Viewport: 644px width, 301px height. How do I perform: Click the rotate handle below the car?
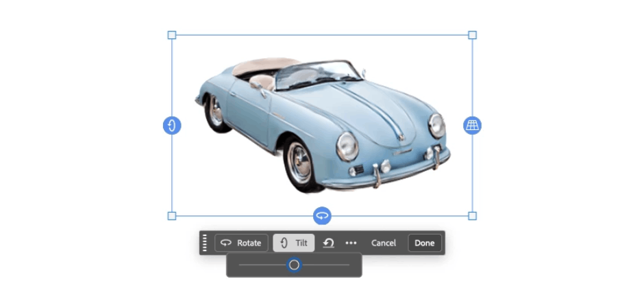[322, 216]
